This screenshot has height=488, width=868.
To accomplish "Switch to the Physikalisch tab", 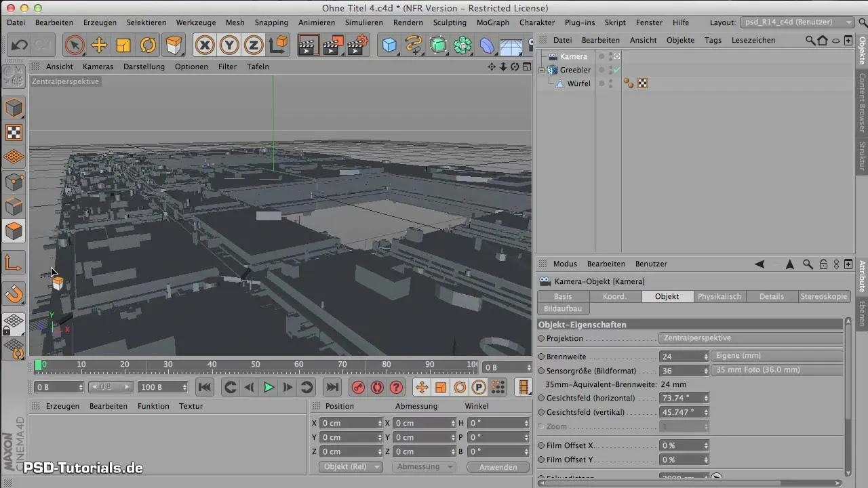I will 720,296.
